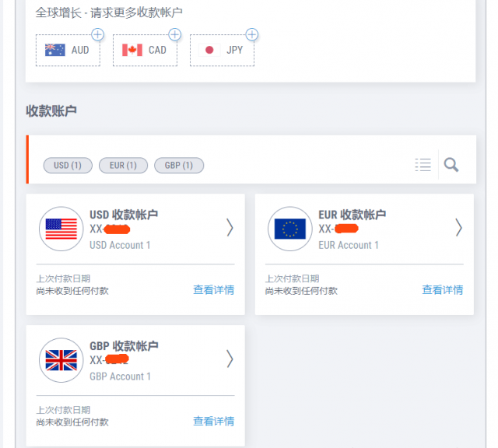The height and width of the screenshot is (448, 498).
Task: Click the plus icon on JPY card
Action: click(252, 34)
